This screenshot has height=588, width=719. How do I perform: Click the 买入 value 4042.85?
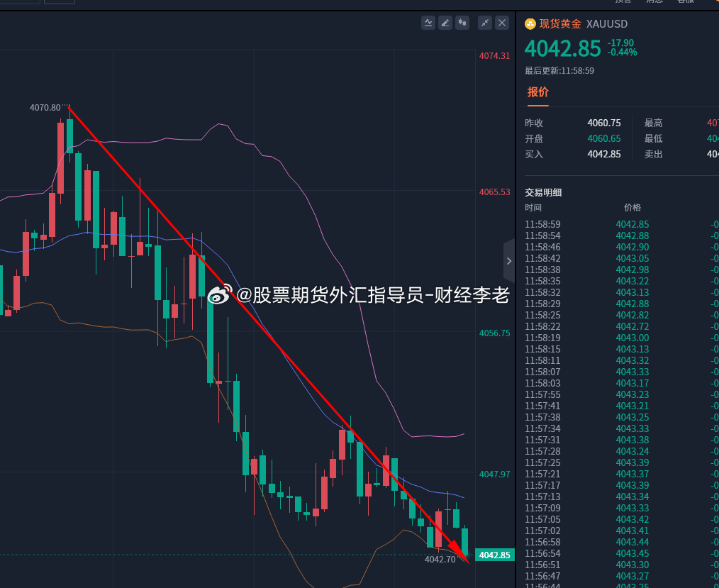click(x=604, y=154)
